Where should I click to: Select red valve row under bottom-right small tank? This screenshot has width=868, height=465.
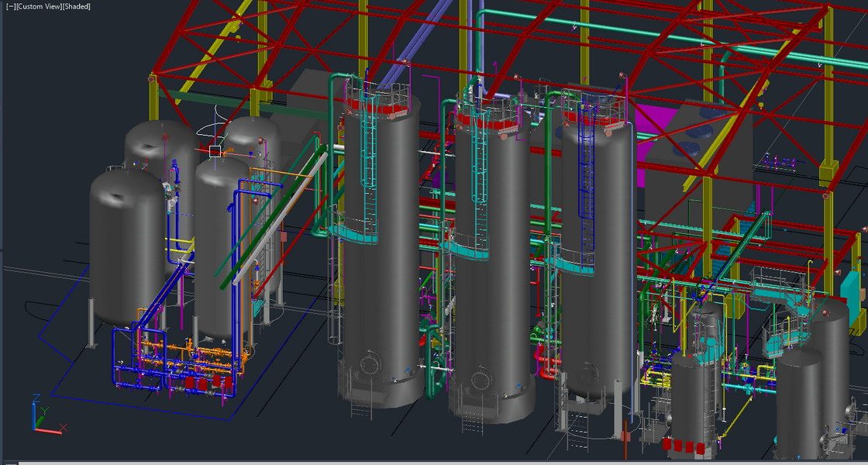pyautogui.click(x=687, y=445)
